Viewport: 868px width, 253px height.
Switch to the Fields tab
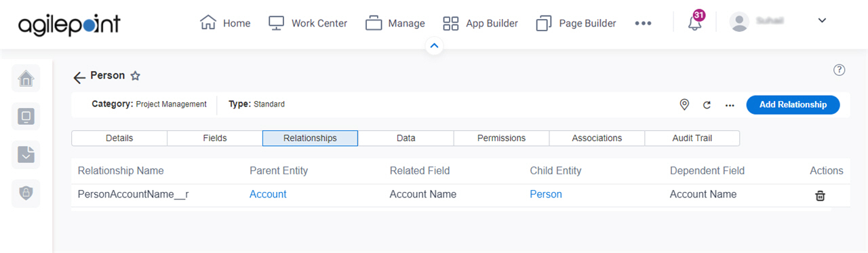click(215, 138)
